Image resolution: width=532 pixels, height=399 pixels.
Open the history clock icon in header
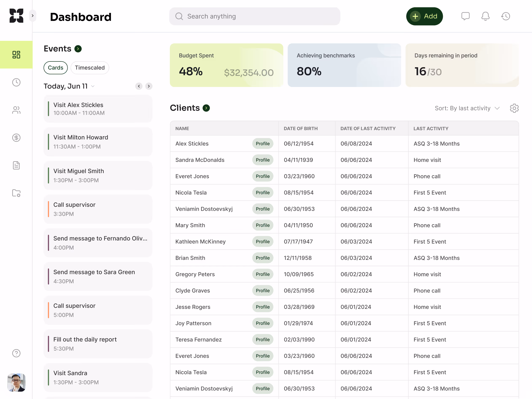[505, 16]
